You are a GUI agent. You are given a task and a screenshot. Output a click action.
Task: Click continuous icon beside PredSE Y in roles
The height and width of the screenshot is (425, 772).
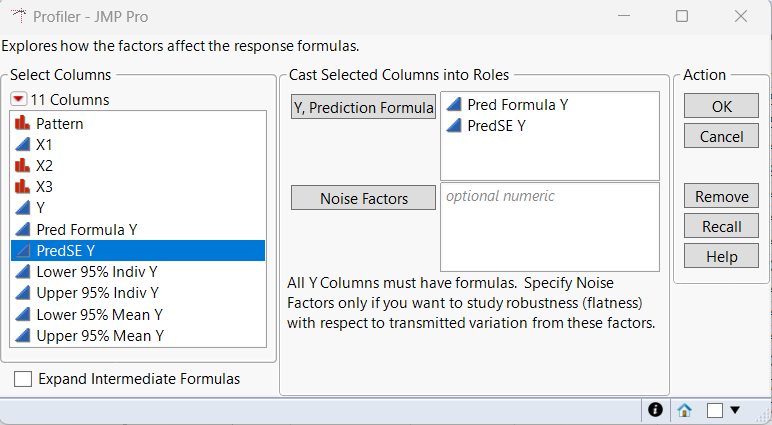point(454,126)
